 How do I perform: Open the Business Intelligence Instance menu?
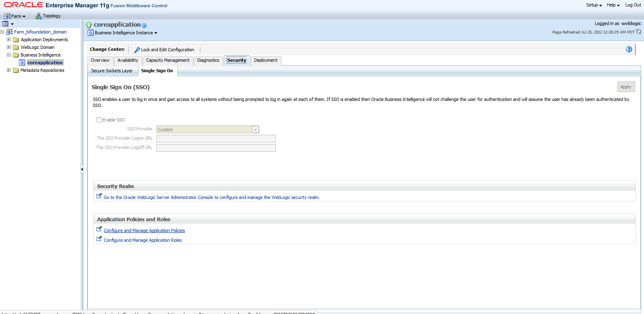coord(126,33)
